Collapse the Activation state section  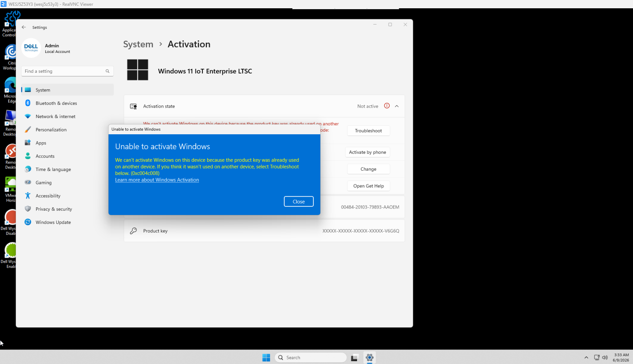[x=397, y=106]
